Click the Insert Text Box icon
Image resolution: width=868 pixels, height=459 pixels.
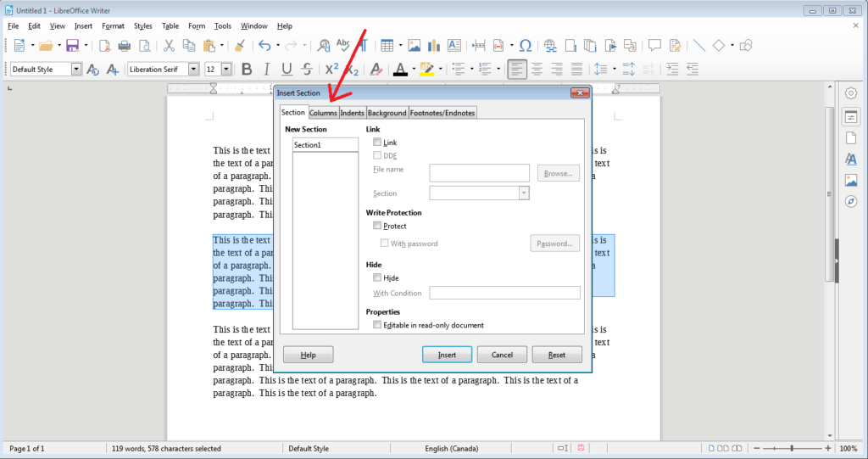pyautogui.click(x=454, y=46)
